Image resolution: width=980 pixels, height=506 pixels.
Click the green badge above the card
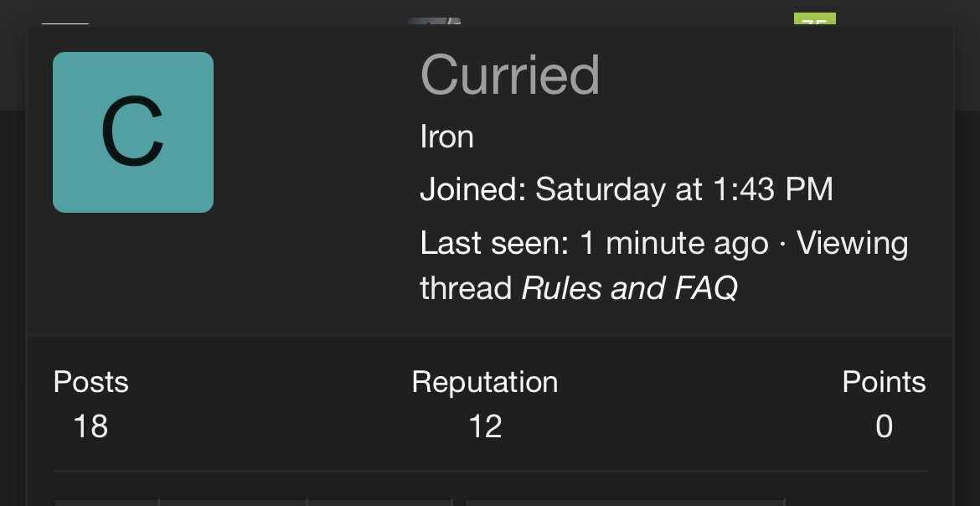coord(814,20)
